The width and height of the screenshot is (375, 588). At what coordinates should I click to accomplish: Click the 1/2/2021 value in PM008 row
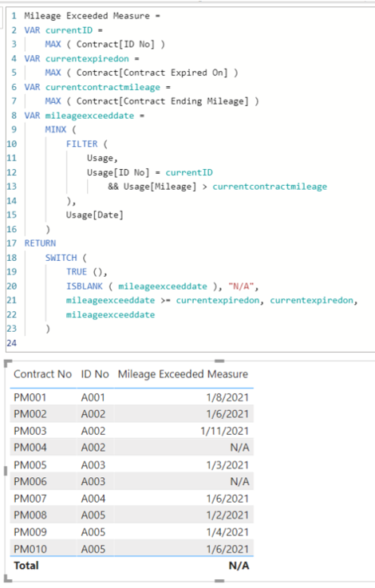(x=227, y=515)
